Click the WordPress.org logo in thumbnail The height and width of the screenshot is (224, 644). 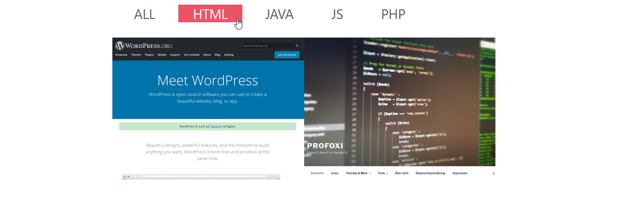(x=144, y=45)
